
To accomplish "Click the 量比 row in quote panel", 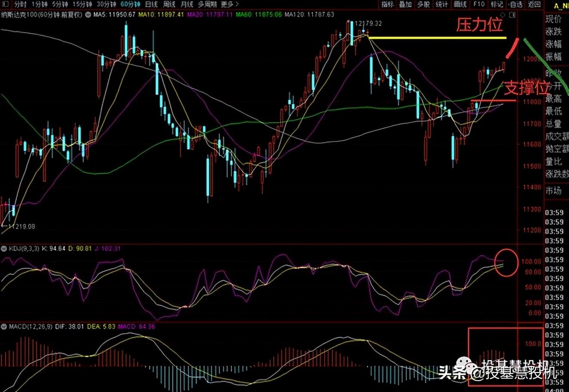I will pyautogui.click(x=553, y=162).
